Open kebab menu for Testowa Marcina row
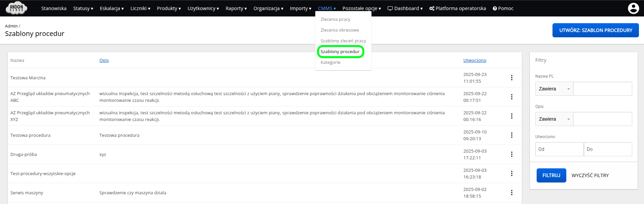Screen dimensions: 644x204 click(x=511, y=78)
